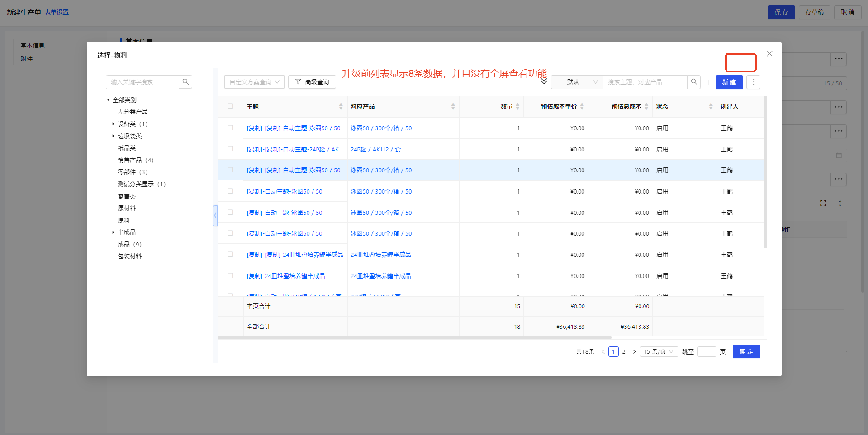The height and width of the screenshot is (435, 868).
Task: Go to the next page arrow
Action: (x=634, y=351)
